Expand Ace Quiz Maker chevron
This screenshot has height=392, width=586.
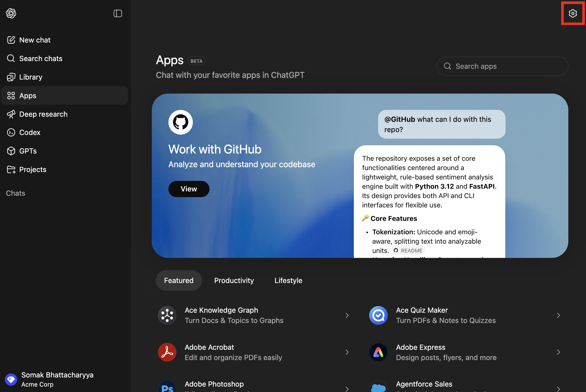[x=558, y=315]
